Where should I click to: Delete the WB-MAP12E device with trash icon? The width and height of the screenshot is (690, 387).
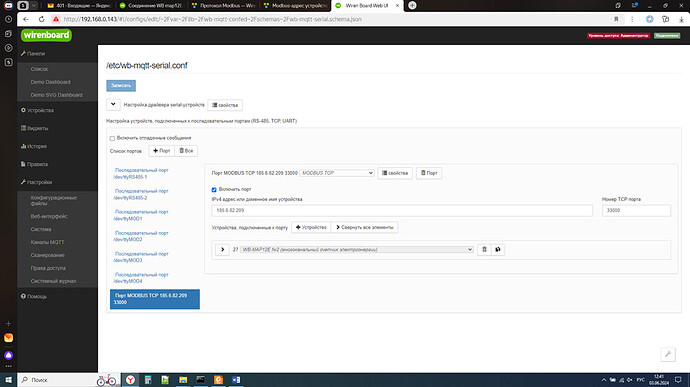tap(484, 250)
